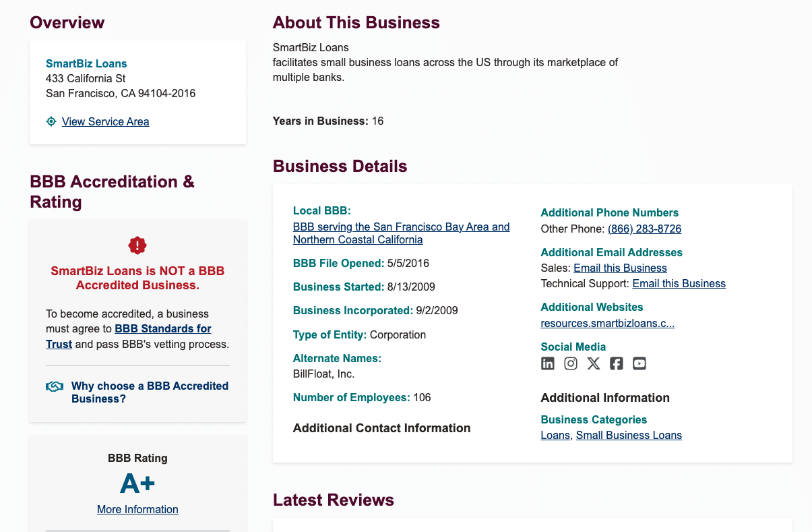The image size is (812, 532).
Task: Open the Small Business Loans category link
Action: (629, 435)
